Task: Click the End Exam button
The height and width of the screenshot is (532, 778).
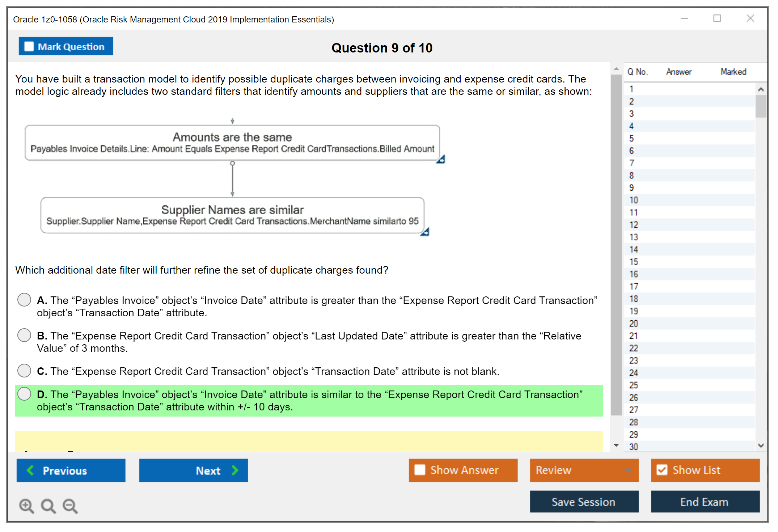Action: 705,502
